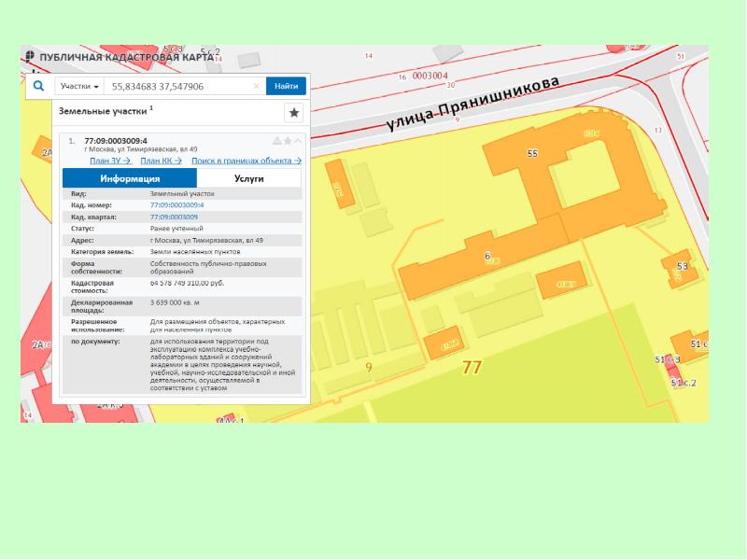Switch to the 'Информация' tab
Viewport: 747px width, 560px height.
tap(130, 178)
